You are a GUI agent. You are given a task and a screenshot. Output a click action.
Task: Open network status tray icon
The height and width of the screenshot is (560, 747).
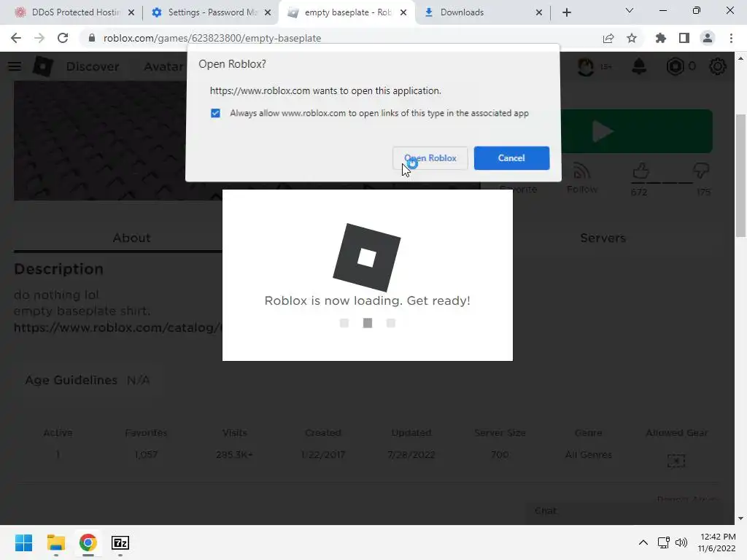[x=663, y=542]
